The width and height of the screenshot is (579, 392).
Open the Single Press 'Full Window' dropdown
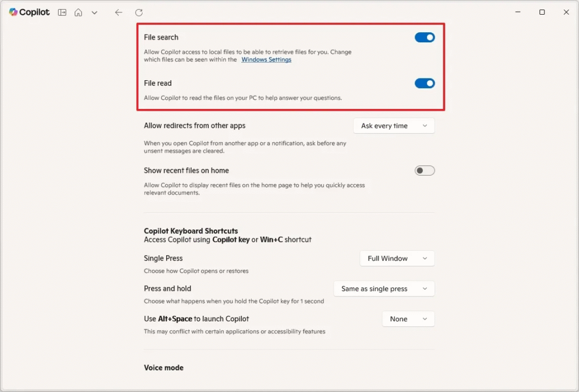397,259
